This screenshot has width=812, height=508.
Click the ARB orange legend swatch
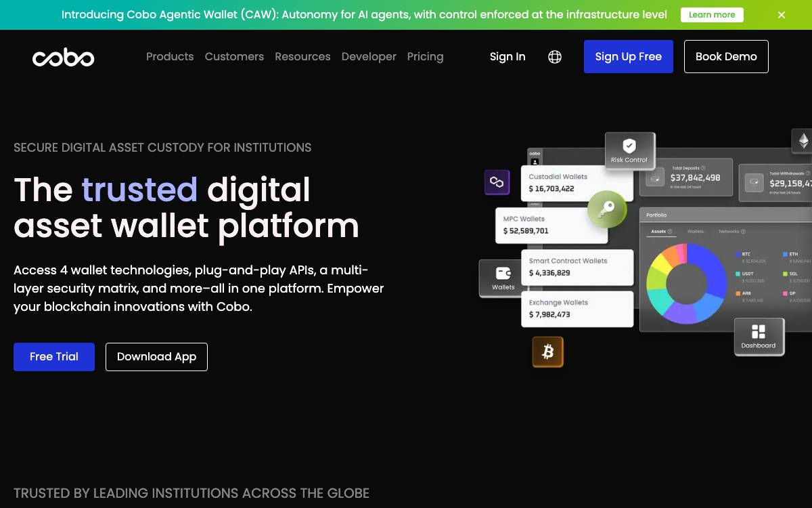738,293
